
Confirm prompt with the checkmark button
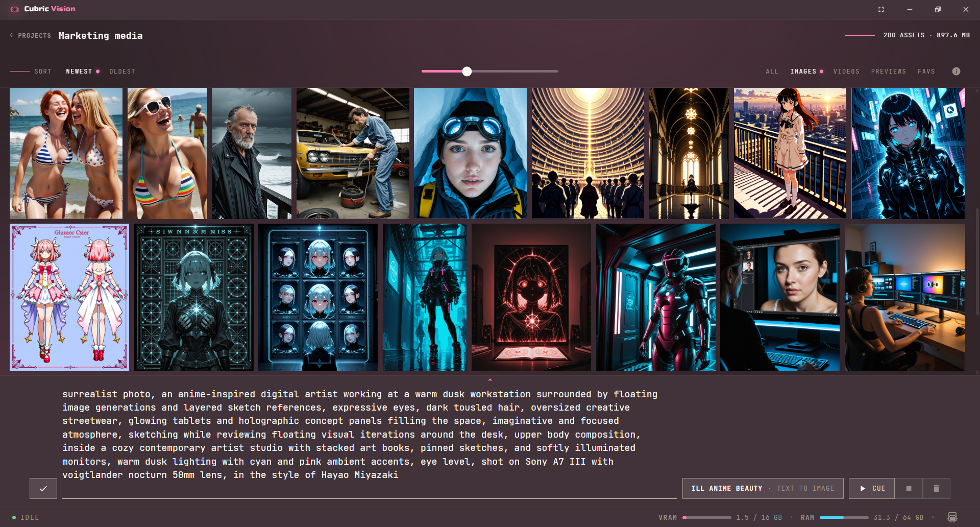pos(43,488)
